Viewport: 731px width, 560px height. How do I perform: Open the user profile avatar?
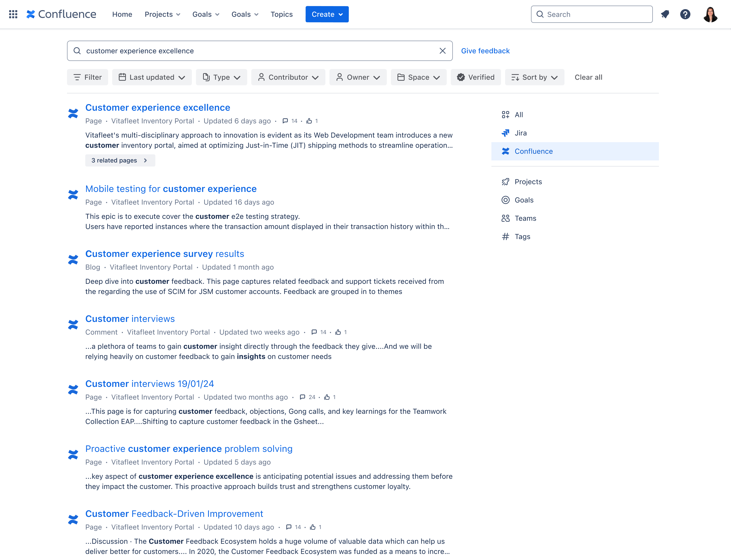point(710,14)
